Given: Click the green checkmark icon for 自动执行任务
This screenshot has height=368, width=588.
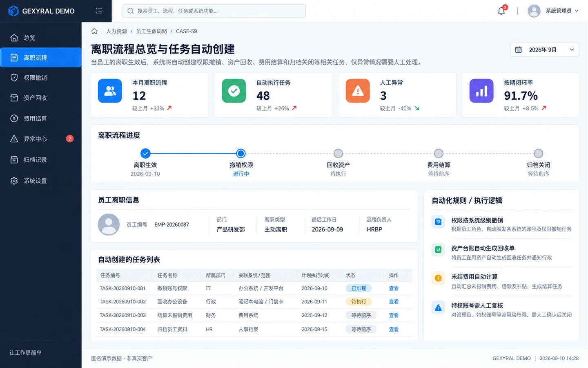Looking at the screenshot, I should pos(234,91).
